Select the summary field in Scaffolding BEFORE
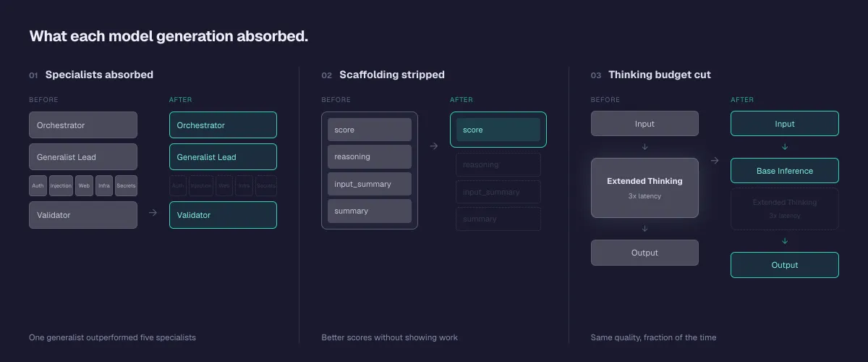This screenshot has width=868, height=362. [370, 211]
